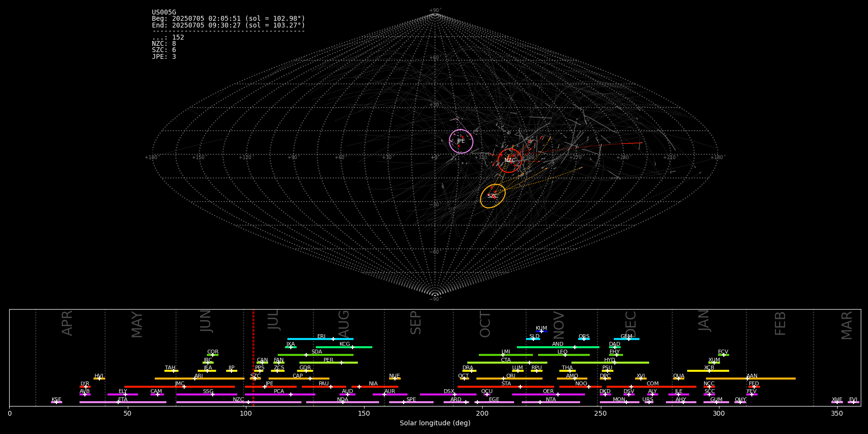Select the ECV shower label in the timeline
Image resolution: width=868 pixels, height=434 pixels.
723,352
